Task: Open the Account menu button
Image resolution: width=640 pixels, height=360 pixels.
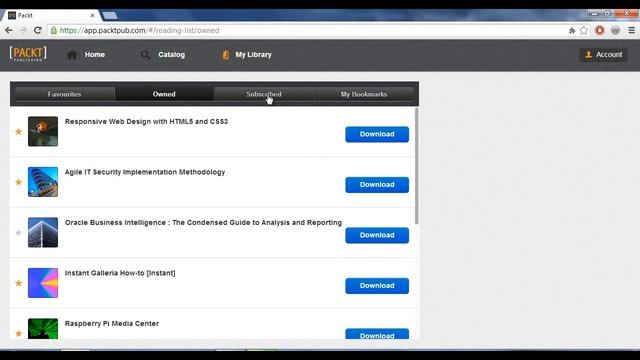Action: coord(603,54)
